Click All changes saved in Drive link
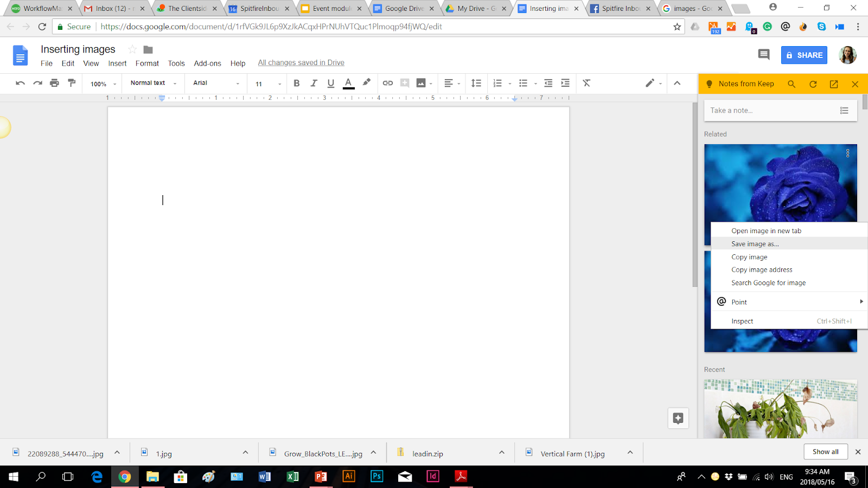The image size is (868, 488). pyautogui.click(x=301, y=62)
